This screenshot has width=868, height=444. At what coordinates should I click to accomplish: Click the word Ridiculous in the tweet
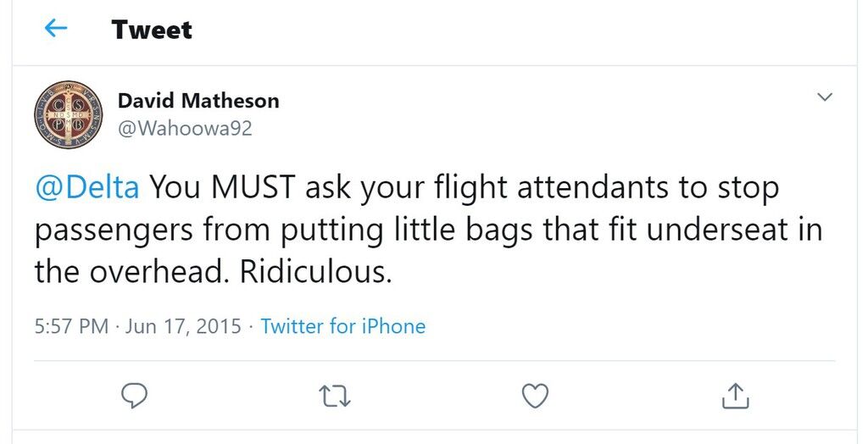coord(316,272)
